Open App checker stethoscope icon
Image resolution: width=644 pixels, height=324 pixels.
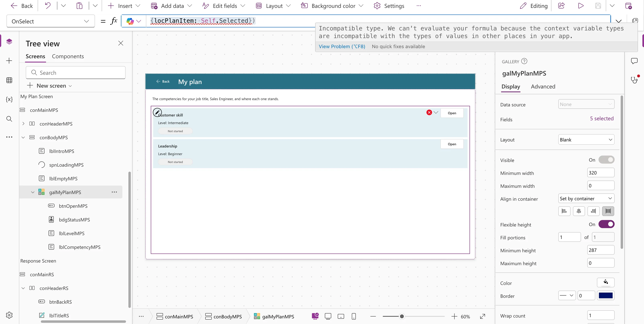634,80
